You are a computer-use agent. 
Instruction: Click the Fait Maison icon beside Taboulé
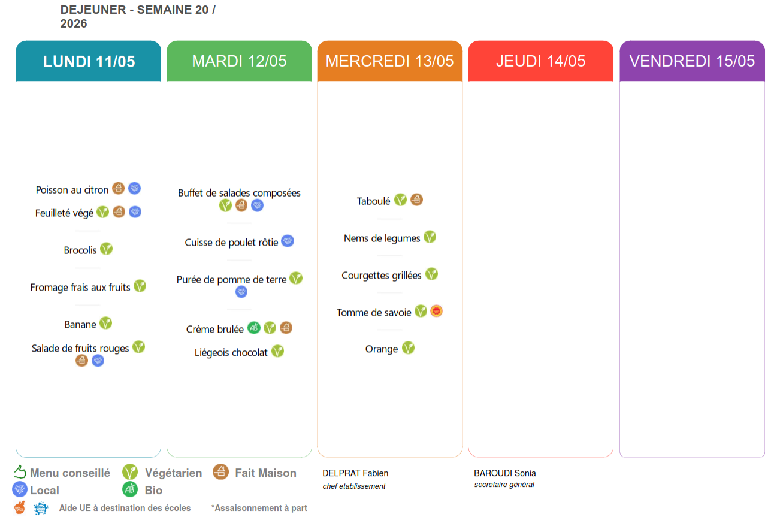point(416,199)
